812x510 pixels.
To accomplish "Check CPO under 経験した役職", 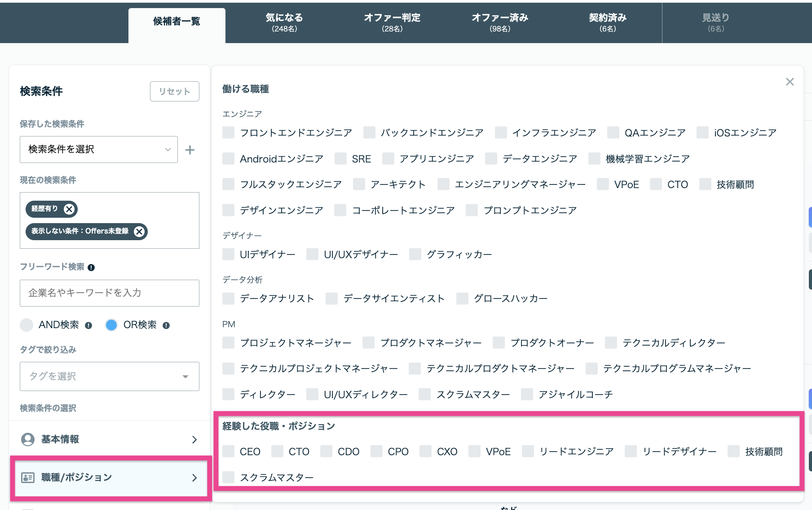I will point(377,451).
